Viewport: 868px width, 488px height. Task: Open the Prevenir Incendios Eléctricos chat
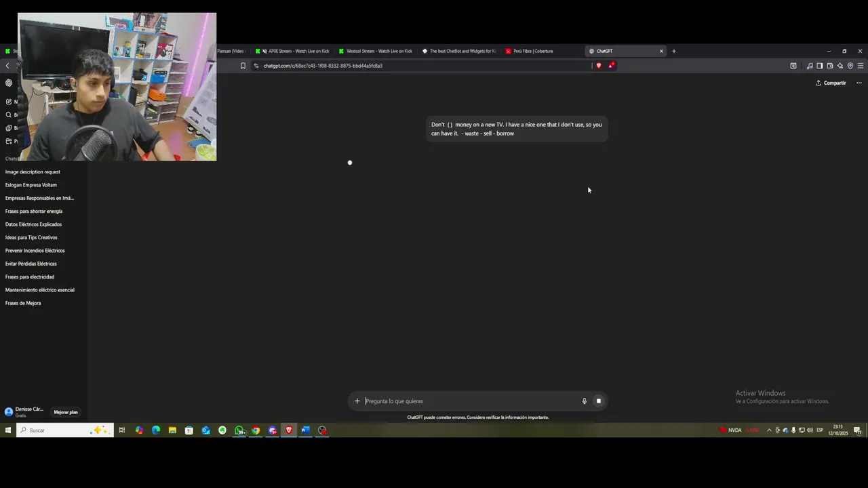click(x=35, y=251)
